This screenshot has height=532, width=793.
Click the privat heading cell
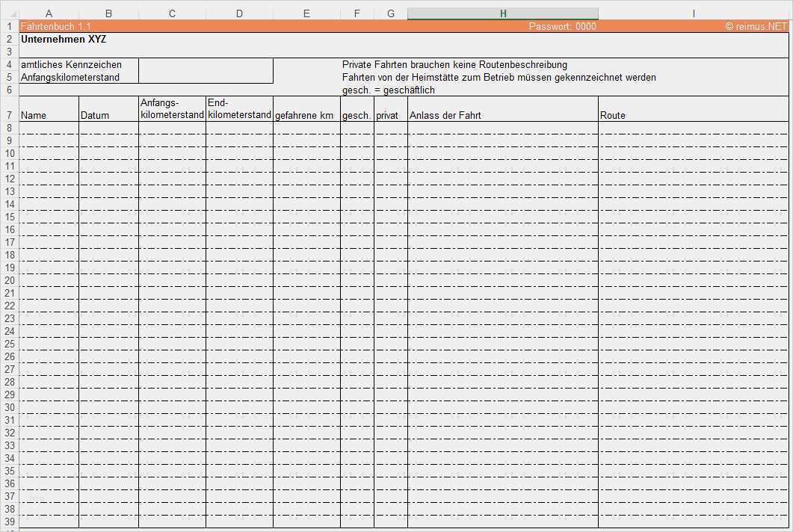coord(390,115)
